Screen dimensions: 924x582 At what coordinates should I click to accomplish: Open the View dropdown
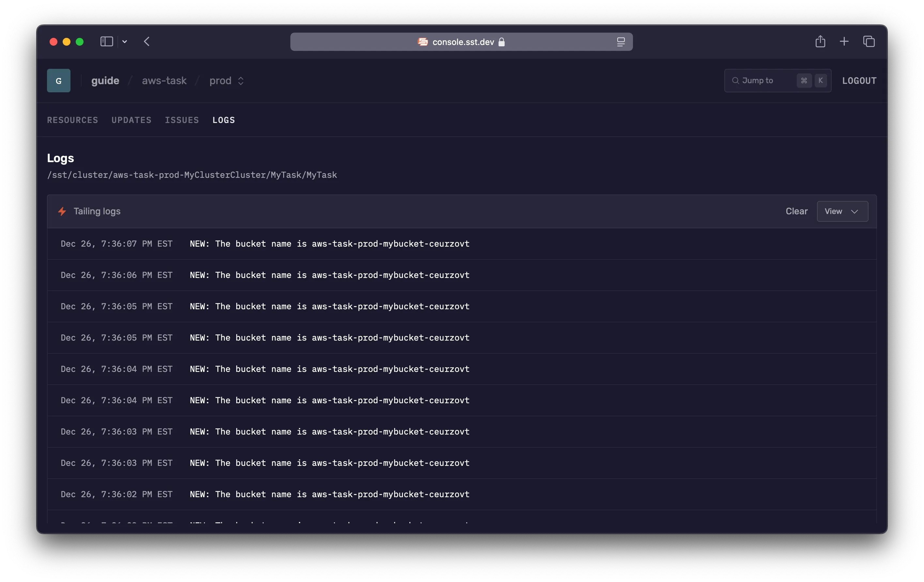pos(842,211)
